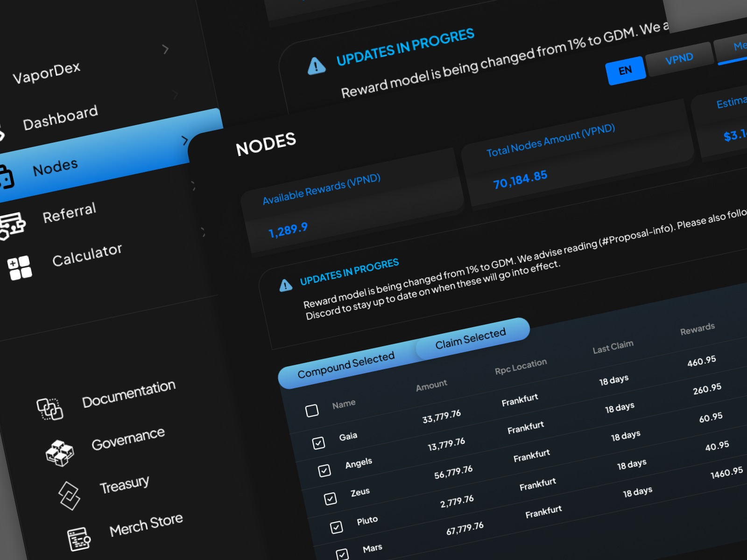This screenshot has height=560, width=747.
Task: Expand the VaporDex menu chevron
Action: [x=165, y=49]
